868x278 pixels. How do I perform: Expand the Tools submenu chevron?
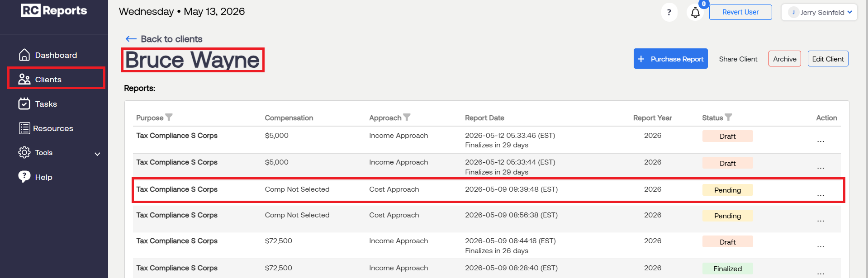coord(97,154)
